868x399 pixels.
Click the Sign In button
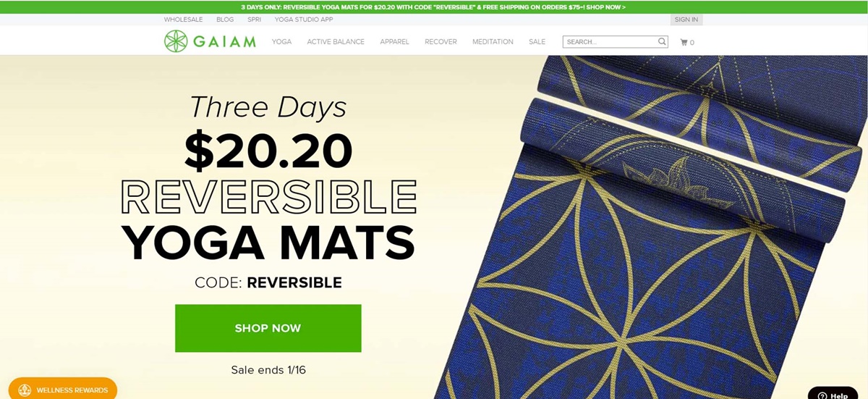point(686,20)
